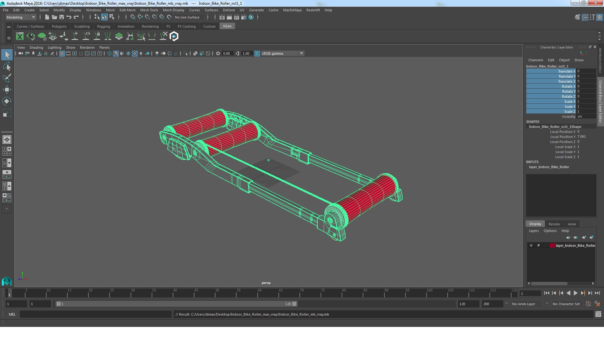The image size is (604, 364).
Task: Switch to the Polygons shelf tab
Action: click(59, 26)
